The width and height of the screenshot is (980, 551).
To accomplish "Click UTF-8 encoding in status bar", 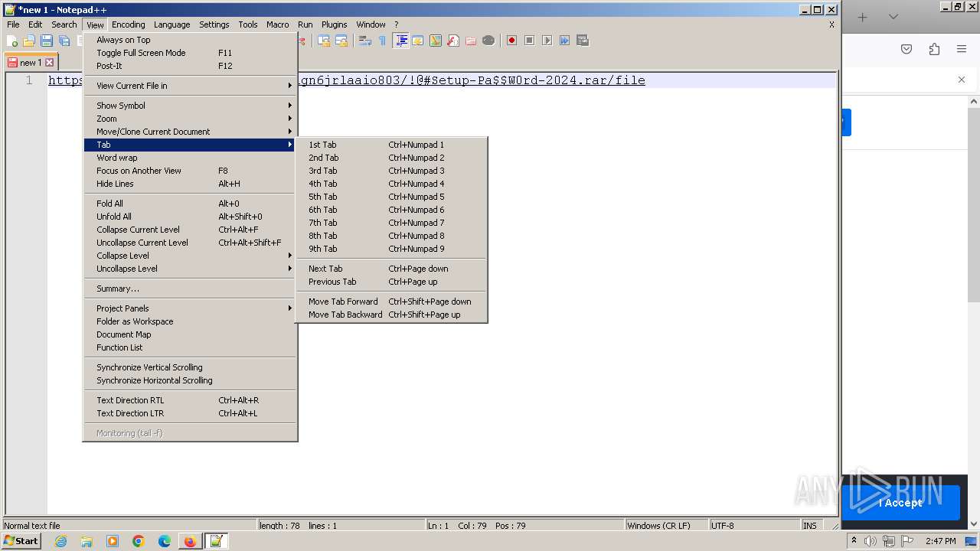I will pyautogui.click(x=753, y=526).
